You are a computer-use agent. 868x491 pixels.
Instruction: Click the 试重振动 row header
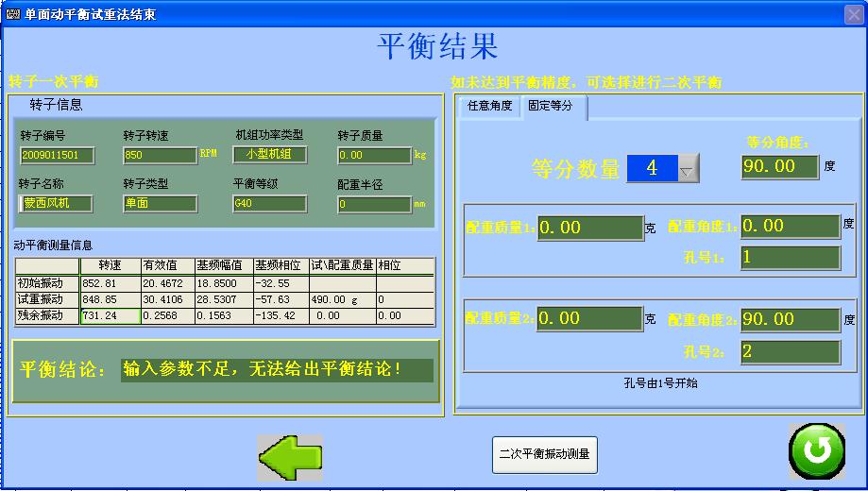[x=47, y=299]
